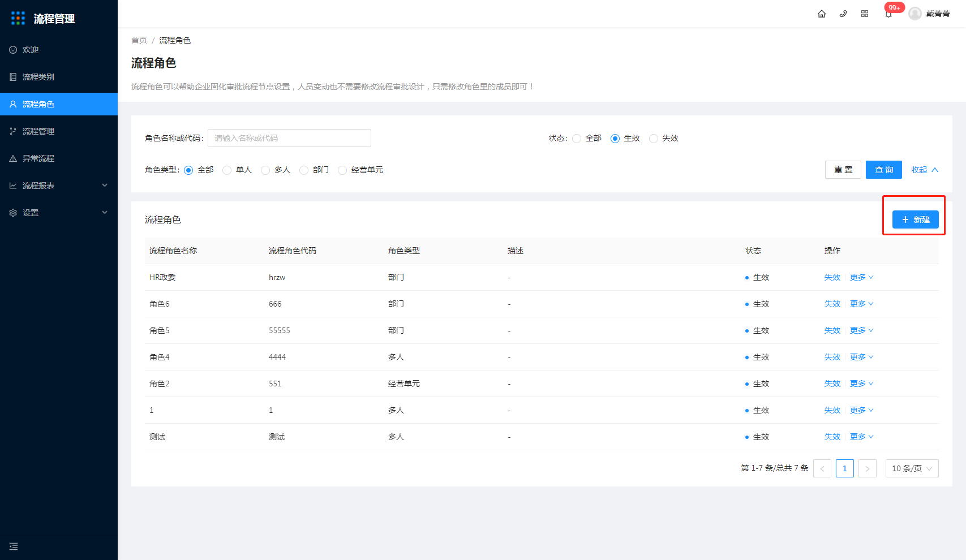Screen dimensions: 966x560
Task: Click code cell 55555
Action: [x=280, y=330]
